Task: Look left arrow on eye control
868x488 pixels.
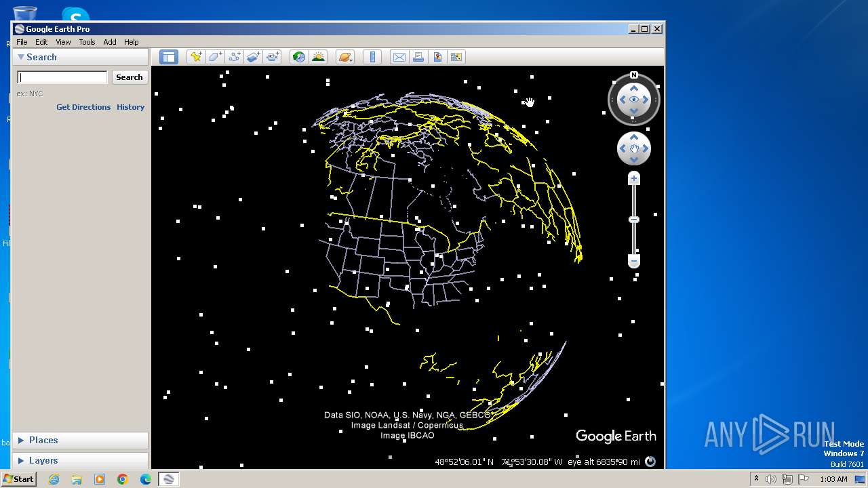Action: pos(622,100)
